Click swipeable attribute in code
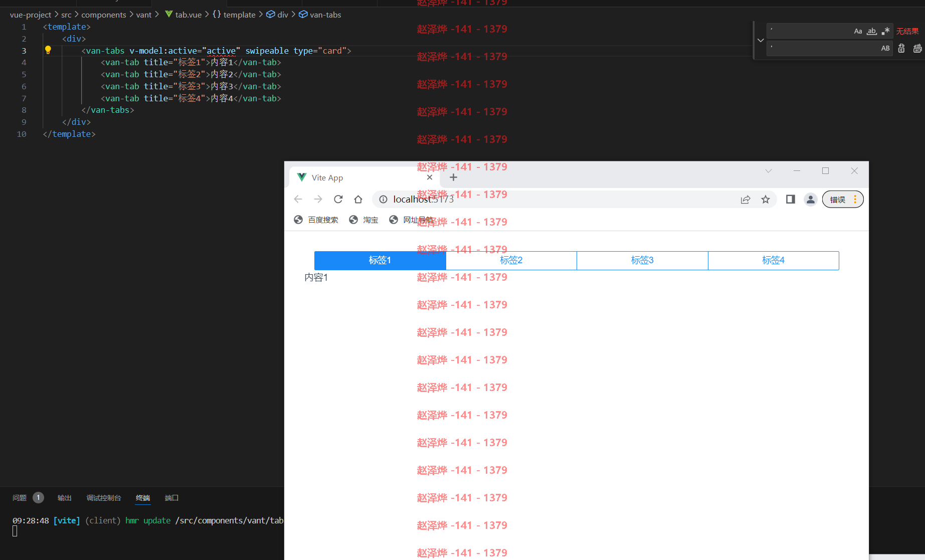Image resolution: width=925 pixels, height=560 pixels. pyautogui.click(x=267, y=51)
